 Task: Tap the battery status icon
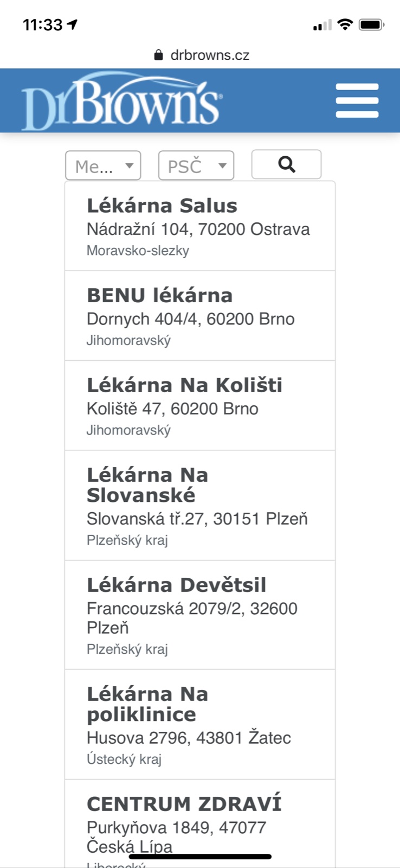(x=371, y=24)
